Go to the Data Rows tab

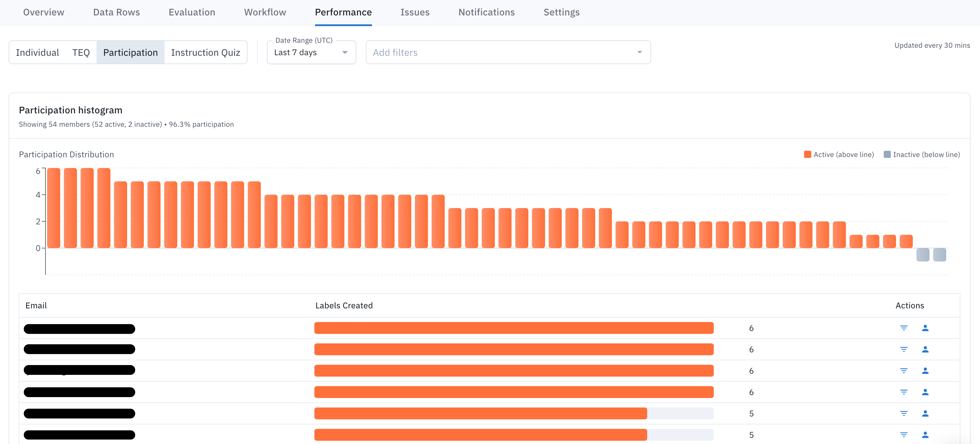pyautogui.click(x=116, y=12)
